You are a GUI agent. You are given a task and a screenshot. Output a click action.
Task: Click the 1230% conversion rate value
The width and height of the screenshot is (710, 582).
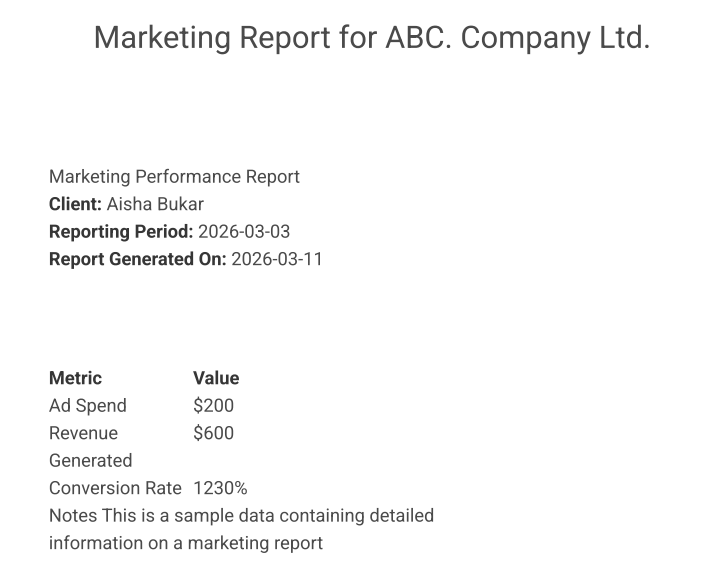tap(220, 488)
